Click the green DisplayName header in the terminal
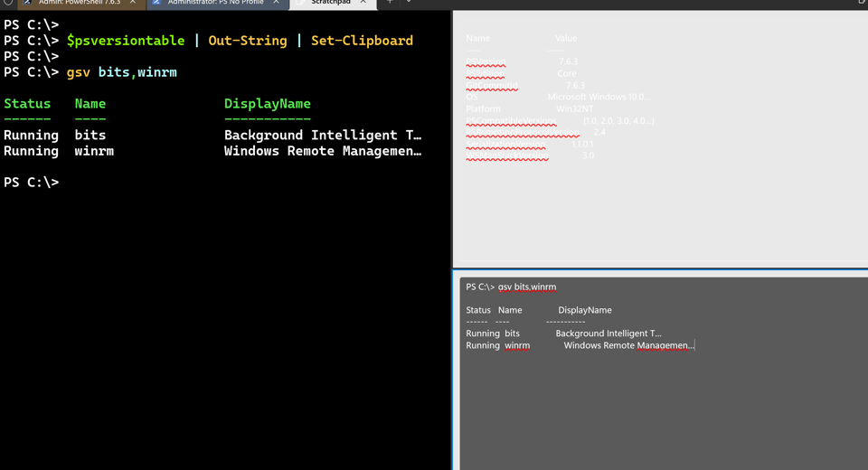Screen dimensions: 868x470 coord(268,104)
